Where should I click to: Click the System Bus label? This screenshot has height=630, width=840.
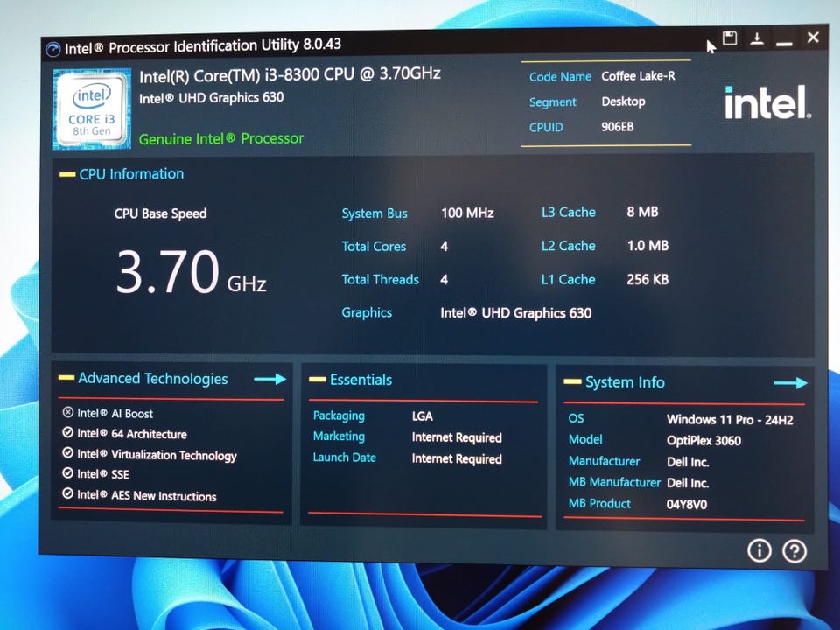coord(374,213)
